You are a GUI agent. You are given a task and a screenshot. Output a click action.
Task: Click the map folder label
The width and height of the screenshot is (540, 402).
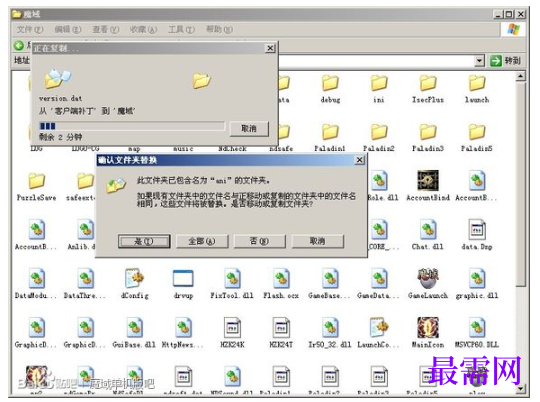(134, 149)
